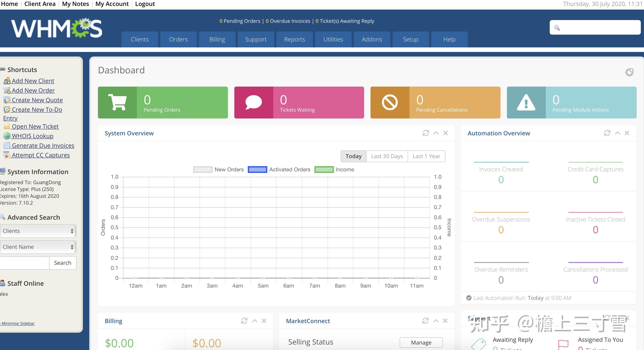The image size is (644, 350).
Task: Click the Pending Orders shopping cart icon
Action: coord(117,102)
